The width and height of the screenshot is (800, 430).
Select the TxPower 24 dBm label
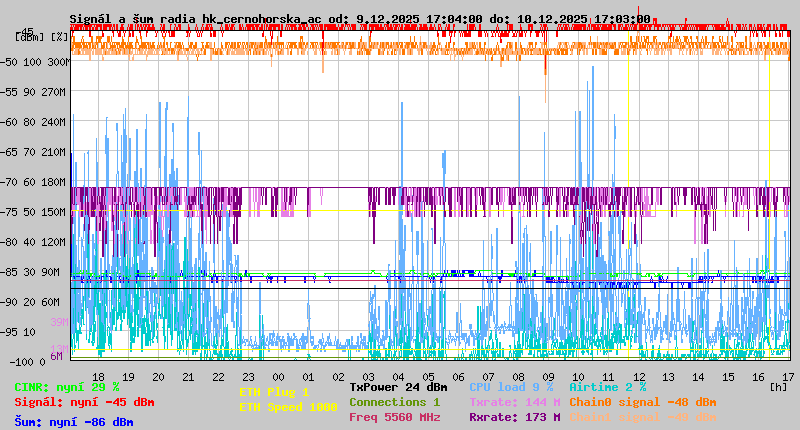coord(398,387)
